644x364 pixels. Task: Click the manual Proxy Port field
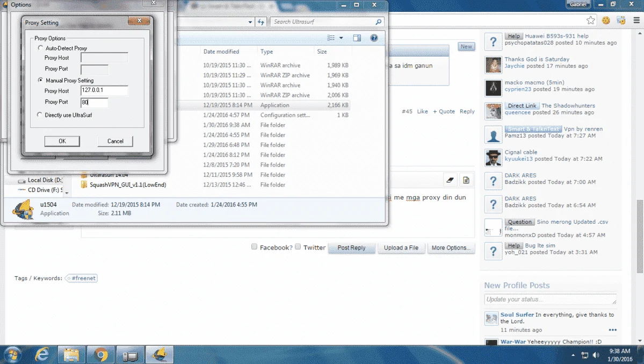coord(95,102)
